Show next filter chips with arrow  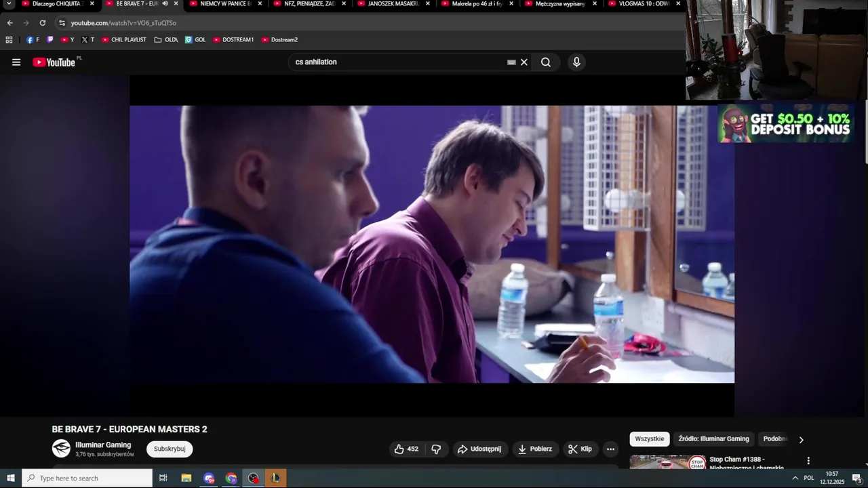(801, 439)
